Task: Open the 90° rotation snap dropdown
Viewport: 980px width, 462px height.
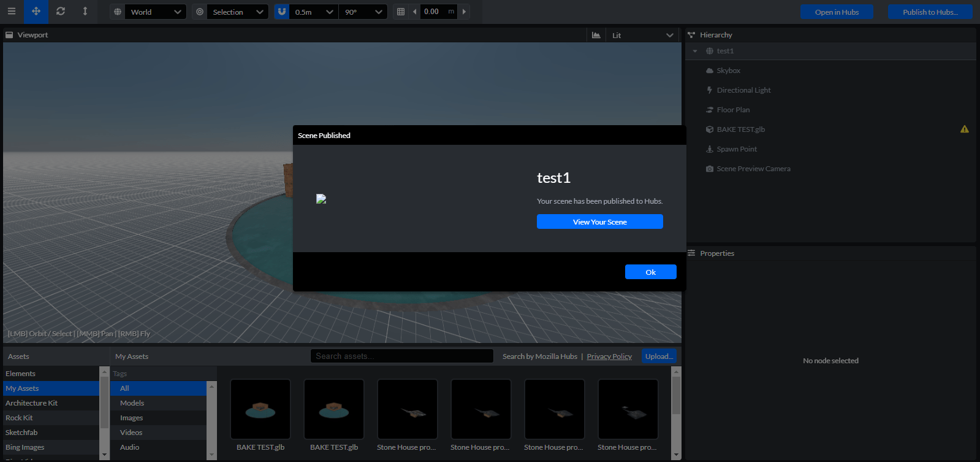Action: (363, 12)
